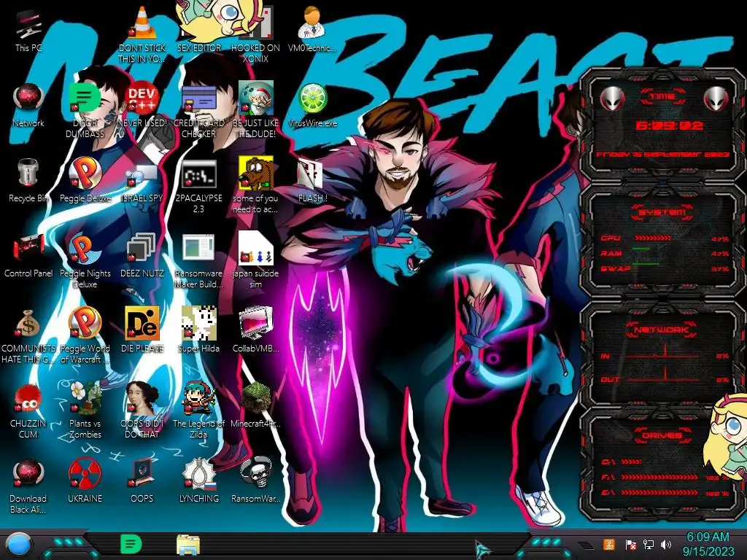Click the E:\ drive row in widget
Viewport: 747px width, 560px height.
point(665,493)
